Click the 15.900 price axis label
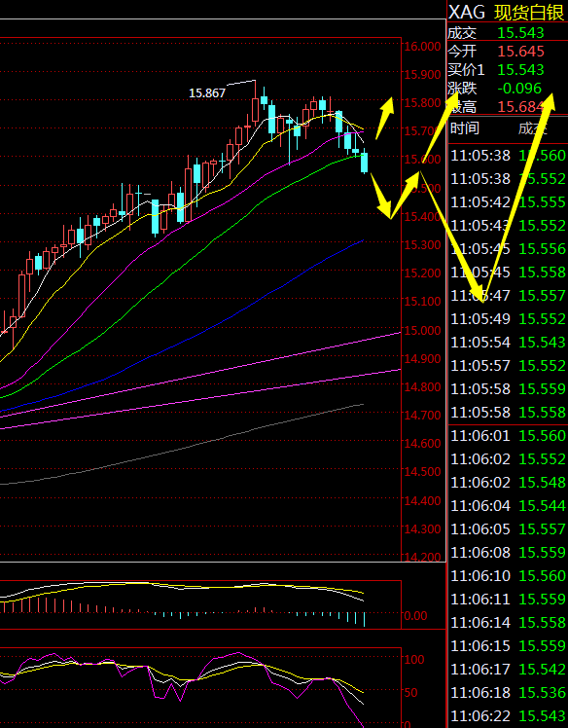The image size is (568, 728). tap(422, 74)
